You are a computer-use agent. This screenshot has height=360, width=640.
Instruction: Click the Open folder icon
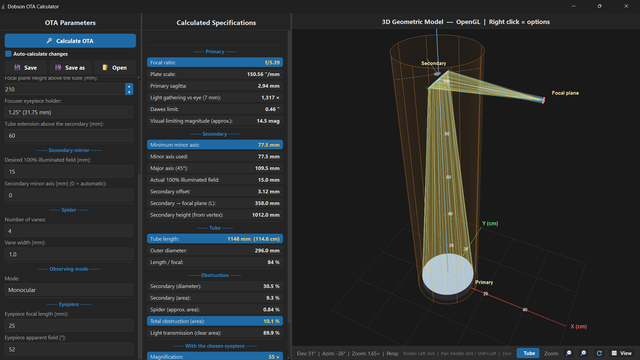click(x=105, y=67)
